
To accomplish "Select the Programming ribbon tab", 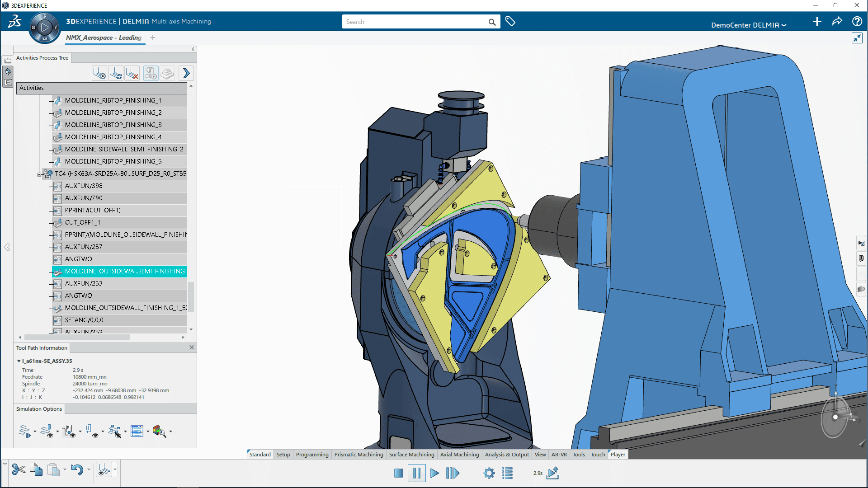I will (312, 454).
